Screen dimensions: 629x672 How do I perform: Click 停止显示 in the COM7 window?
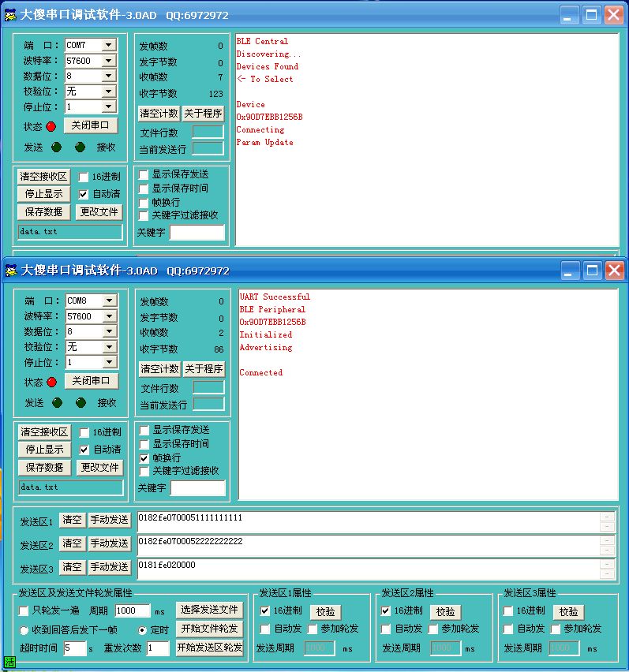pyautogui.click(x=43, y=194)
